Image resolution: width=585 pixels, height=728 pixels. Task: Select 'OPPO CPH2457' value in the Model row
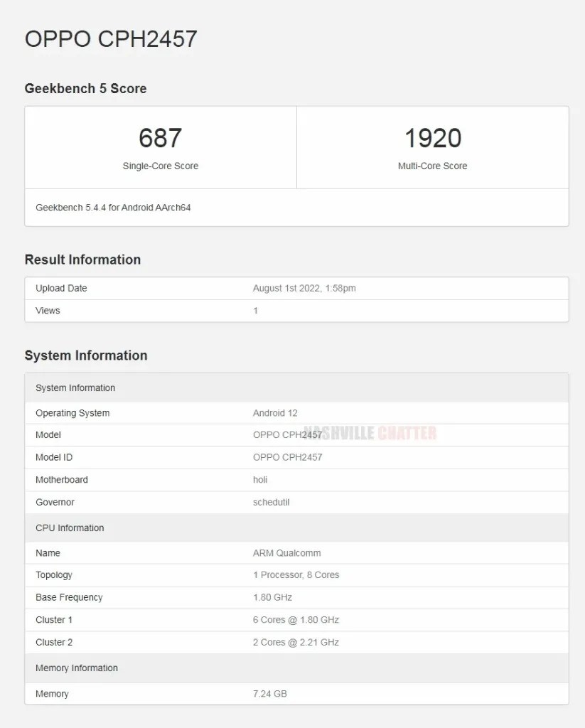point(287,435)
